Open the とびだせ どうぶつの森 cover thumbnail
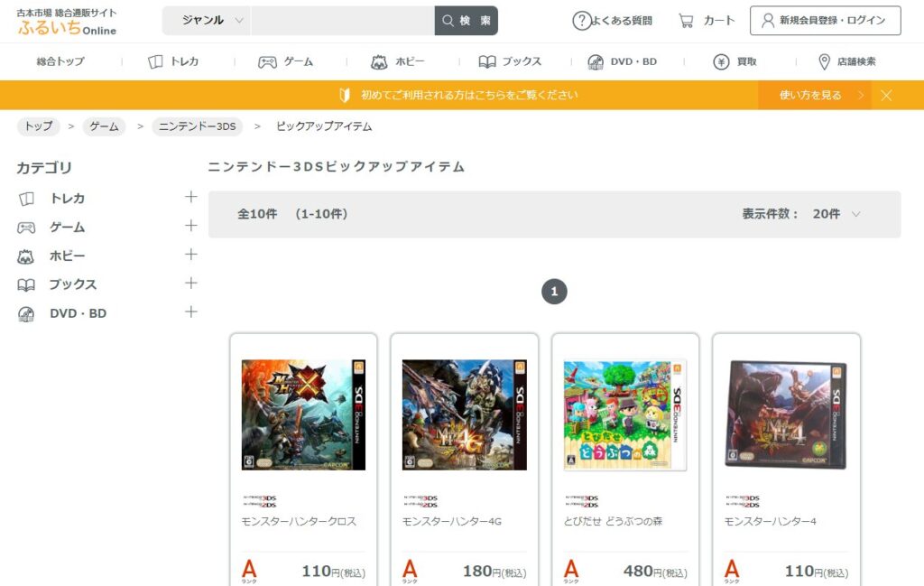924x586 pixels. point(625,415)
